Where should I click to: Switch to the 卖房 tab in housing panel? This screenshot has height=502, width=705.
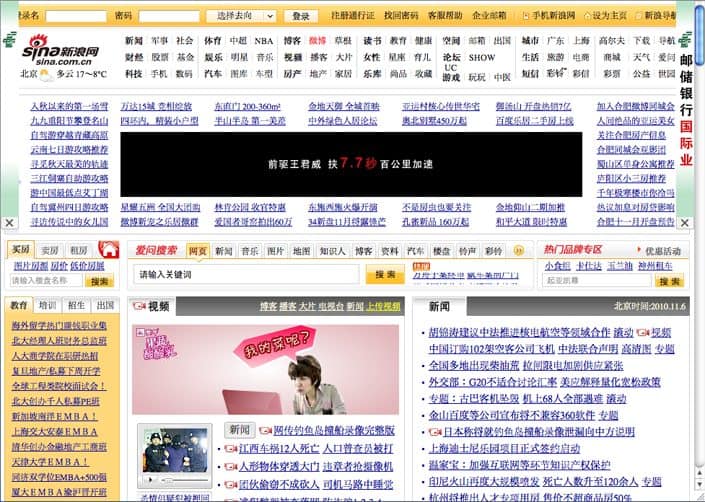50,250
